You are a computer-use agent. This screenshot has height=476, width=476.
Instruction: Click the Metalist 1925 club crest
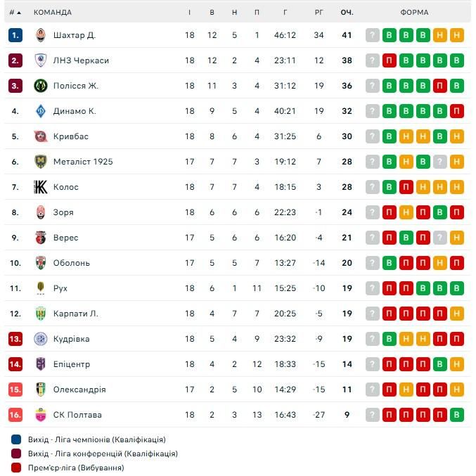coord(41,162)
